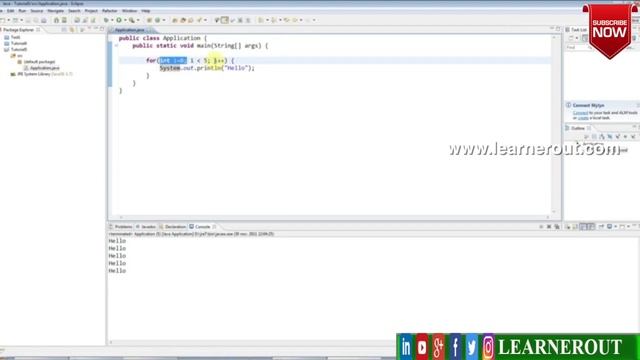
Task: Open the Project menu
Action: pyautogui.click(x=91, y=11)
